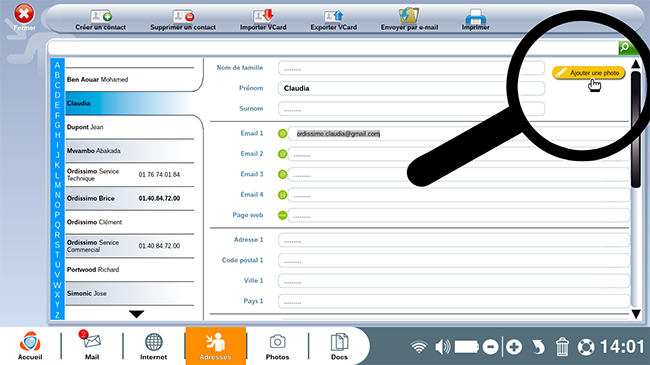
Task: Click green icon beside Email 4
Action: pos(282,195)
